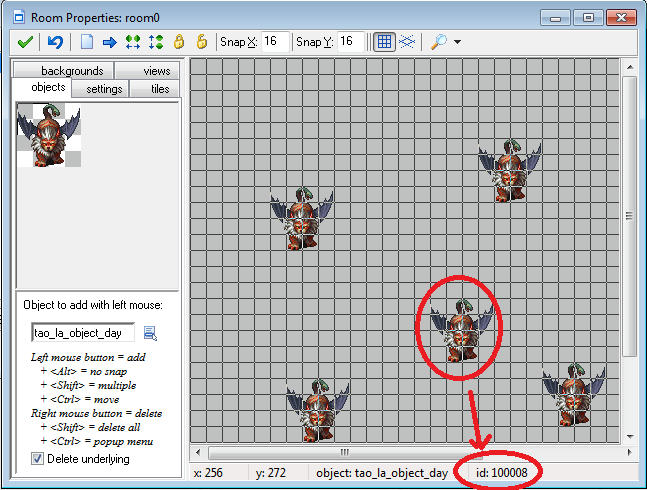Shift all instances with the blue arrow icon

109,42
